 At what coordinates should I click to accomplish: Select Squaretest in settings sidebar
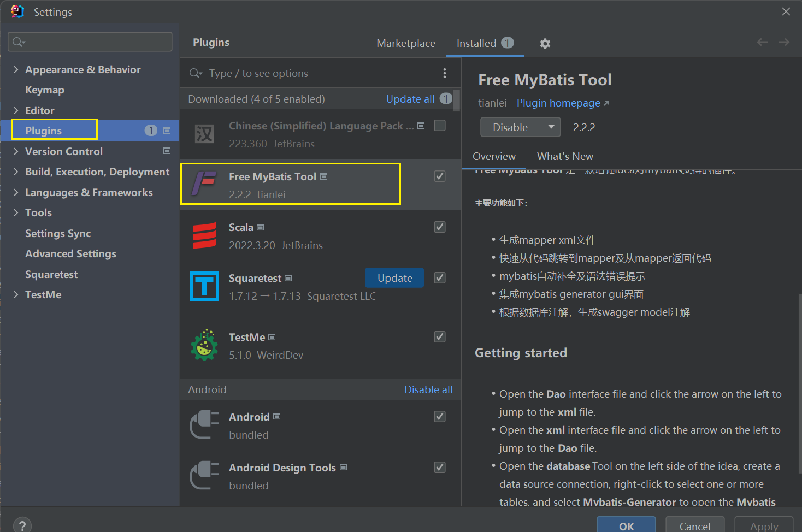(x=51, y=274)
